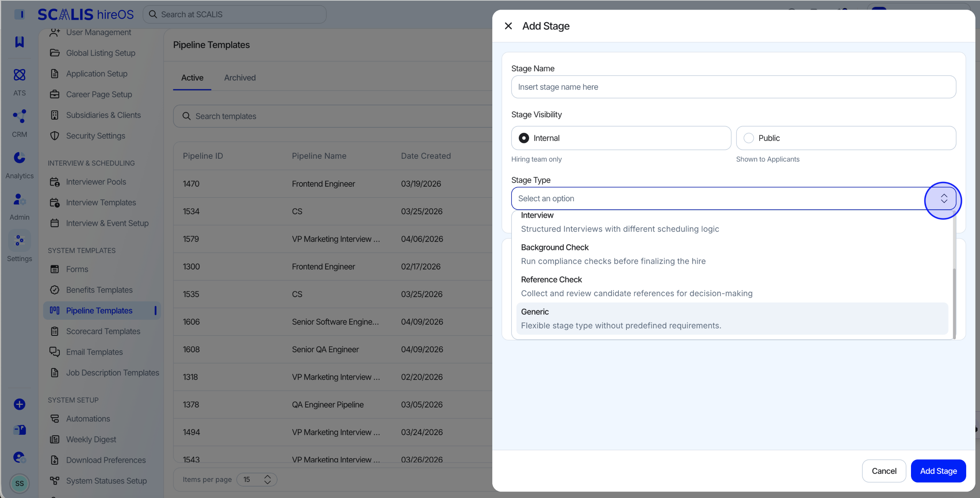Click the Weekly Digest newspaper icon
This screenshot has width=980, height=498.
click(55, 439)
